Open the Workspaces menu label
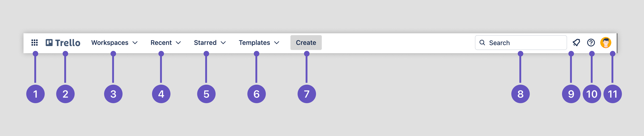The image size is (644, 136). click(x=110, y=43)
